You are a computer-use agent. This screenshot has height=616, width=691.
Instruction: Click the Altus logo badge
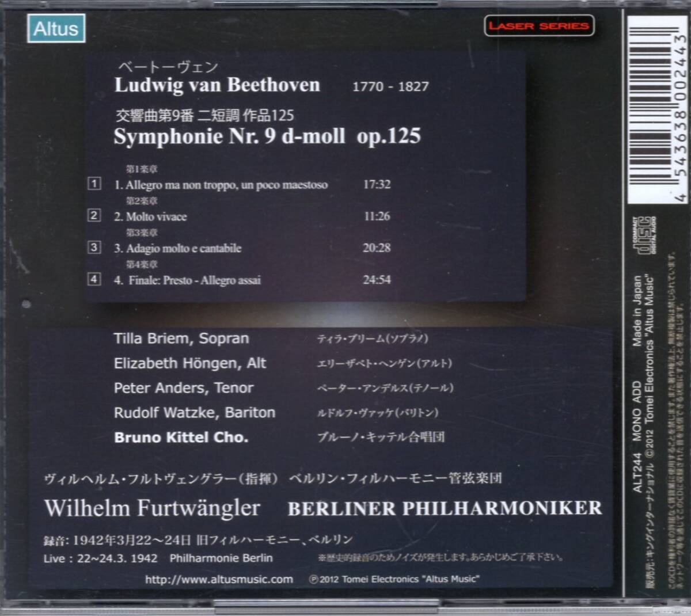56,28
